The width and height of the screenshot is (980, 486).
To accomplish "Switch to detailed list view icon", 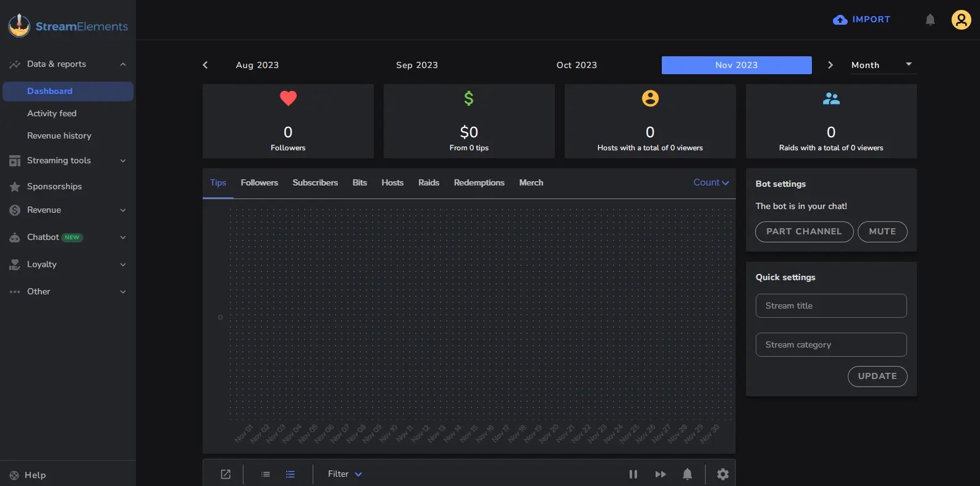I will tap(290, 474).
